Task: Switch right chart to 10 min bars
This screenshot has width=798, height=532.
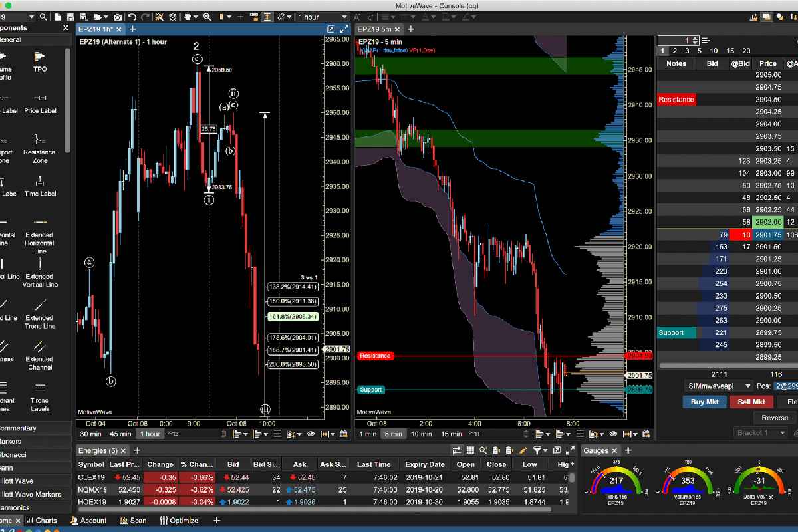Action: [x=421, y=434]
